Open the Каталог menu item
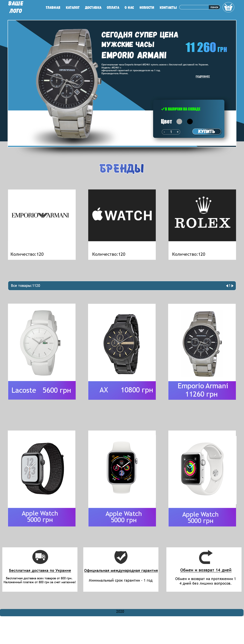The width and height of the screenshot is (244, 644). click(x=72, y=7)
